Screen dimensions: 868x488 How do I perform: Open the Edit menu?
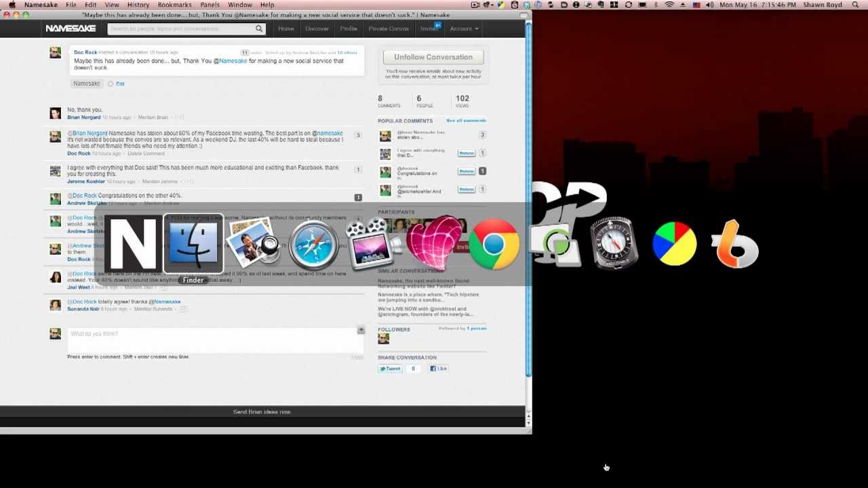coord(90,5)
